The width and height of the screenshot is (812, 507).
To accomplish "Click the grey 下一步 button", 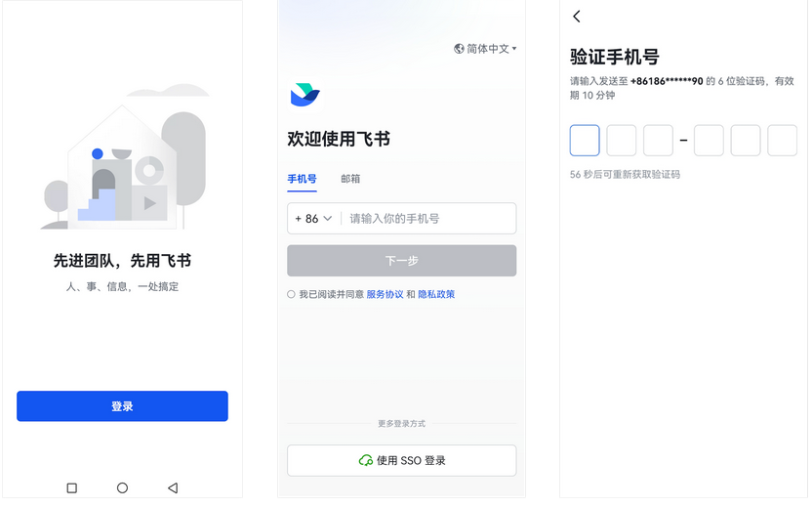I will pyautogui.click(x=402, y=260).
